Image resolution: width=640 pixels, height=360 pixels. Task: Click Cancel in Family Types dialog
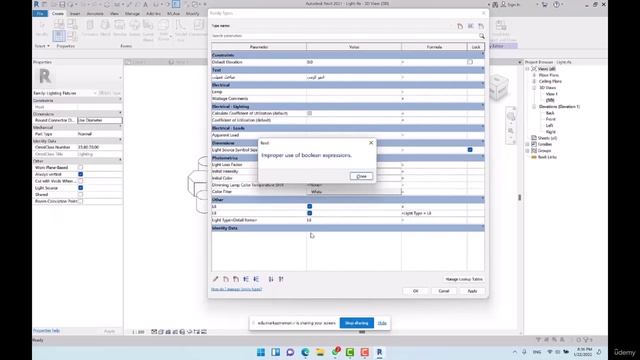click(x=444, y=291)
